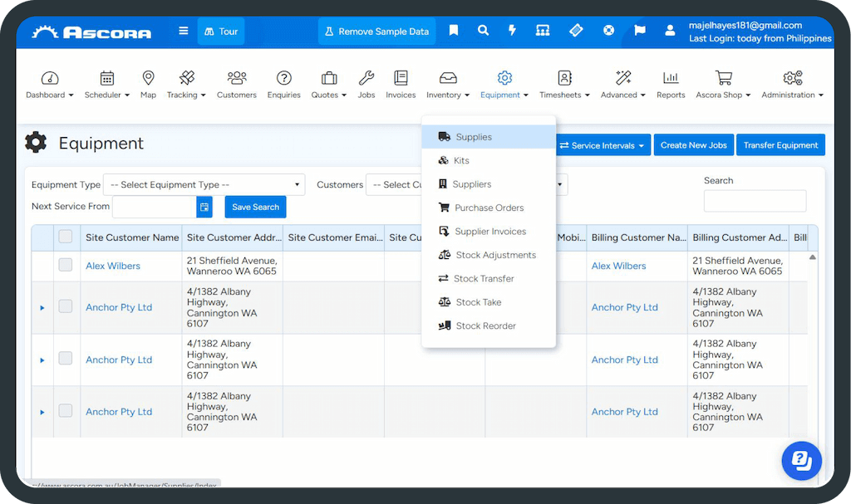
Task: Click the bookmark icon in header
Action: (x=454, y=31)
